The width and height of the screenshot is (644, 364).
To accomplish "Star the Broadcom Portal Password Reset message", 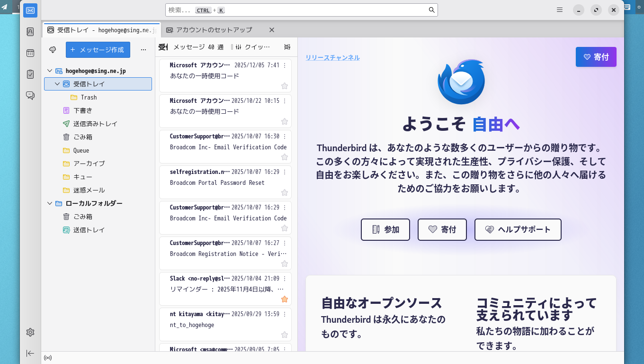I will [285, 192].
